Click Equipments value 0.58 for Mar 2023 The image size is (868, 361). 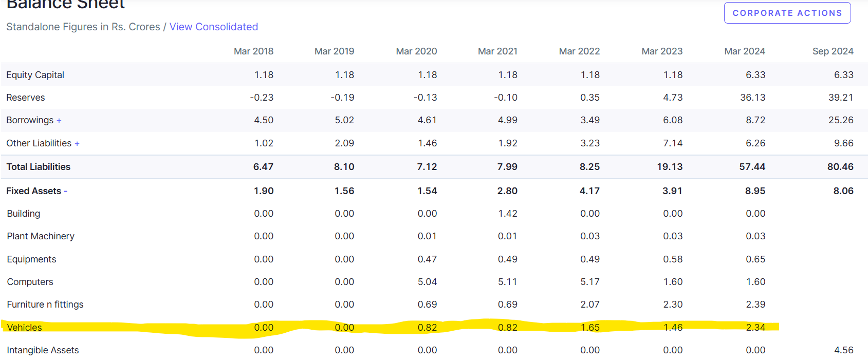click(x=673, y=259)
